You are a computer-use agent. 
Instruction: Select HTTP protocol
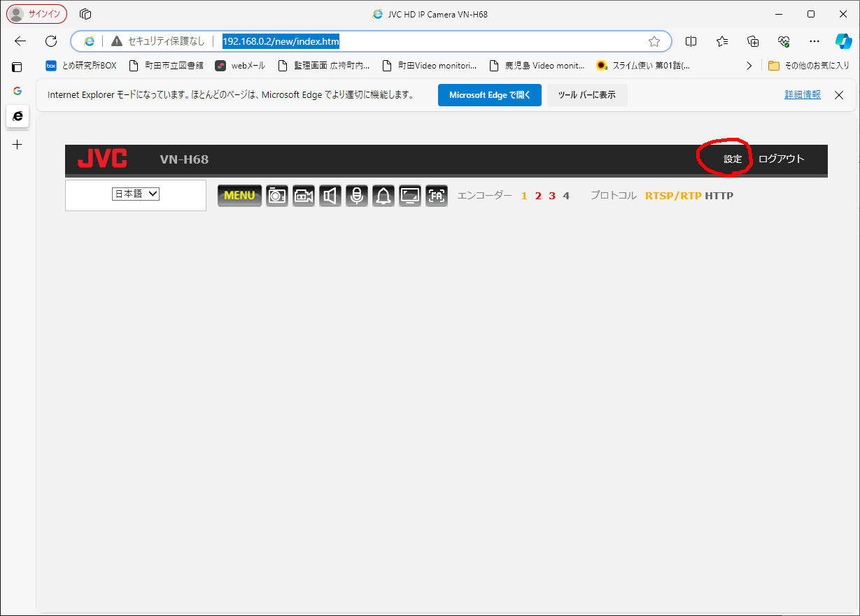point(719,196)
